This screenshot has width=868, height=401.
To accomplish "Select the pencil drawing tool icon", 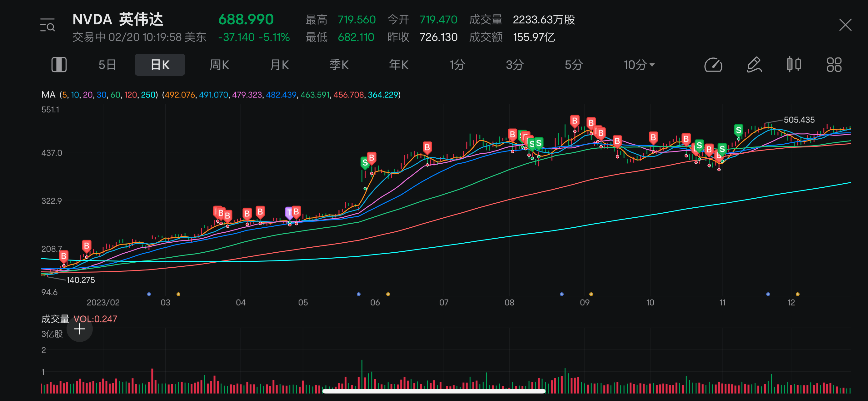I will point(754,65).
